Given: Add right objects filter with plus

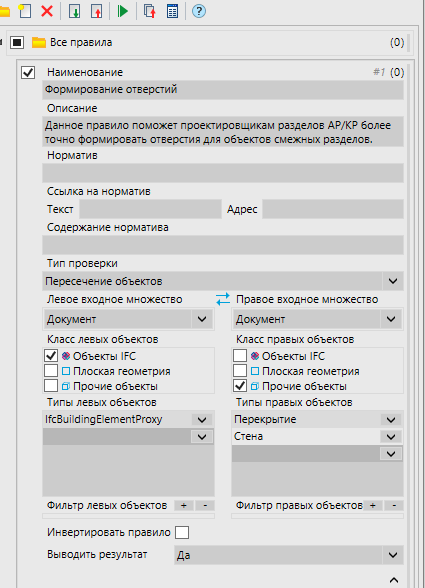Looking at the screenshot, I should click(x=373, y=506).
